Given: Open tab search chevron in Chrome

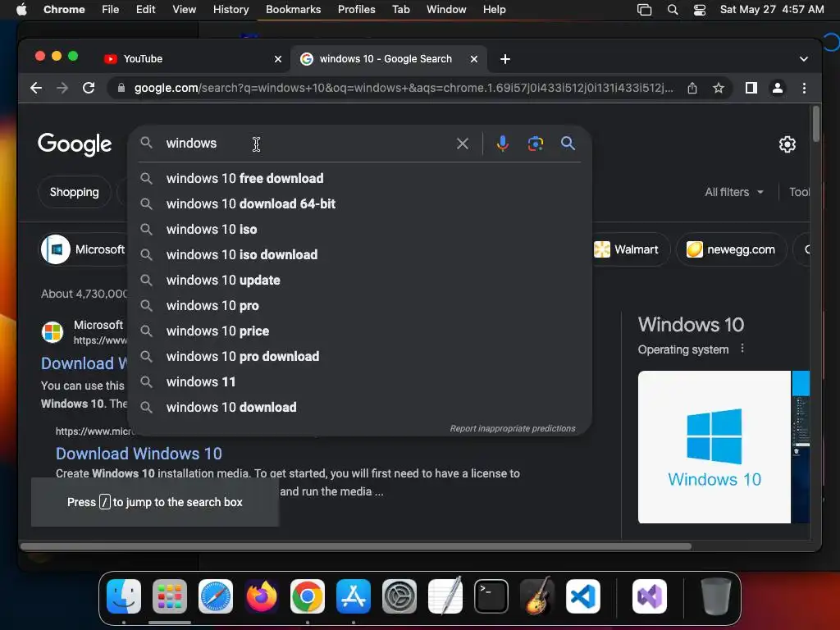Looking at the screenshot, I should point(804,59).
